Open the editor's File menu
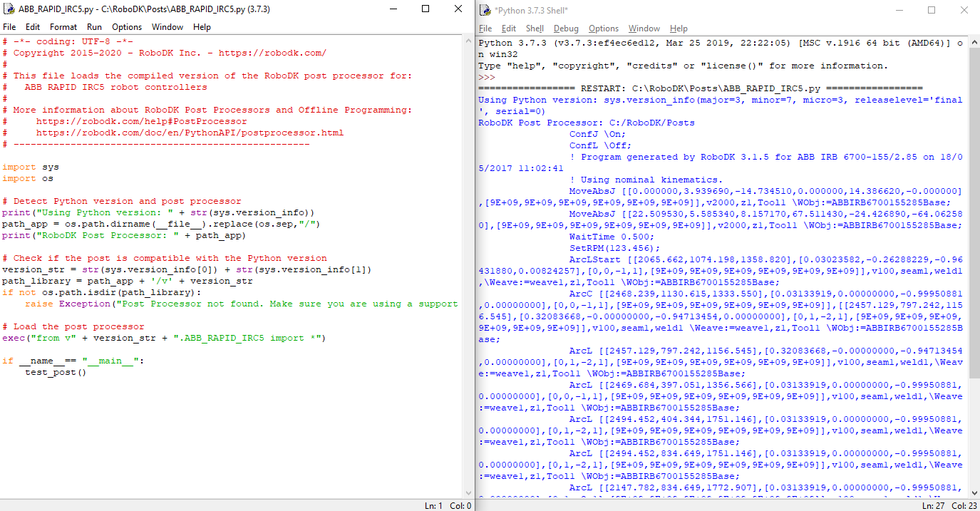 pyautogui.click(x=9, y=27)
